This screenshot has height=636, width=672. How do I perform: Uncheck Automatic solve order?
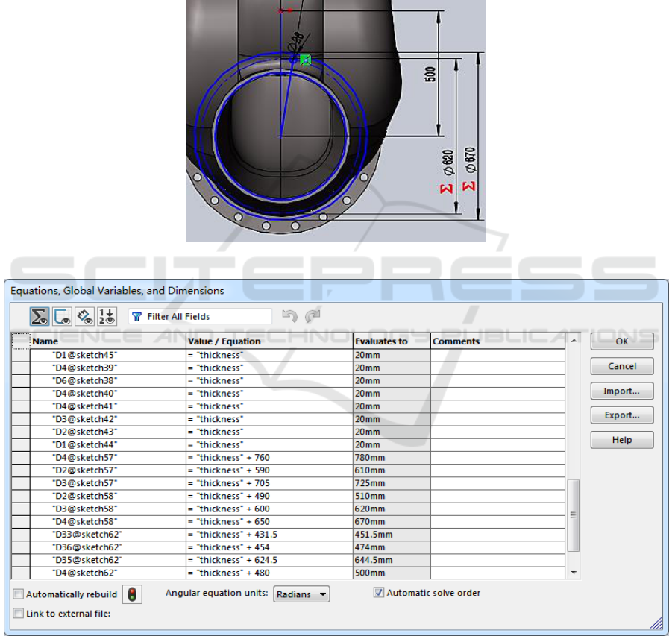[x=379, y=593]
